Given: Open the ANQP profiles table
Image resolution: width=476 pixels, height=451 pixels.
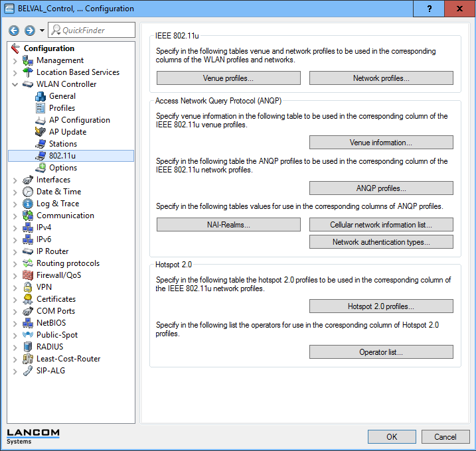Looking at the screenshot, I should pos(381,188).
